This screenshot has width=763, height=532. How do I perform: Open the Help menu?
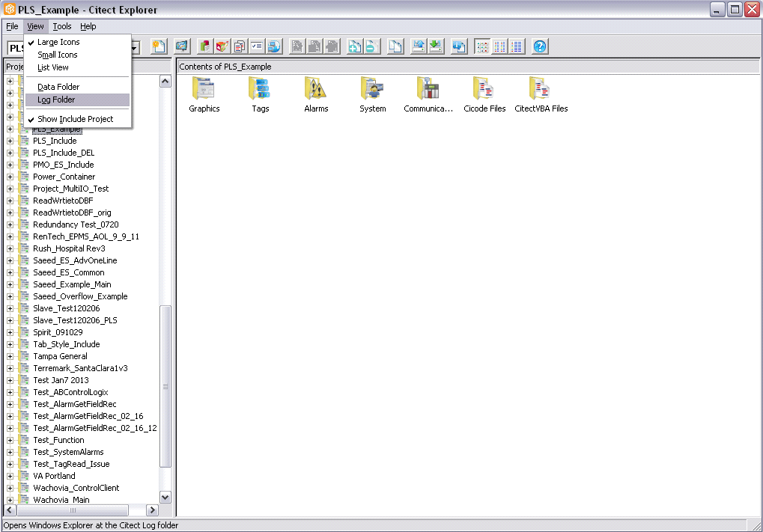88,26
